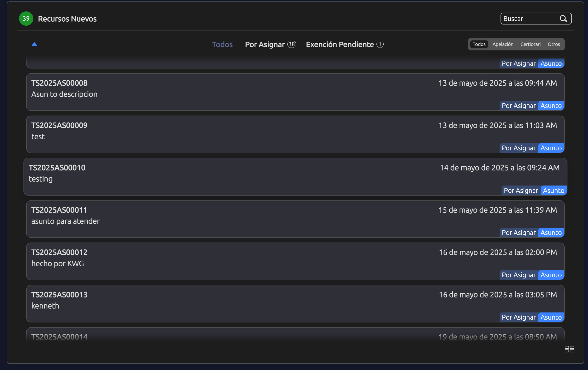Image resolution: width=588 pixels, height=370 pixels.
Task: Click Asunto tag on TS2025AS00011
Action: (551, 233)
